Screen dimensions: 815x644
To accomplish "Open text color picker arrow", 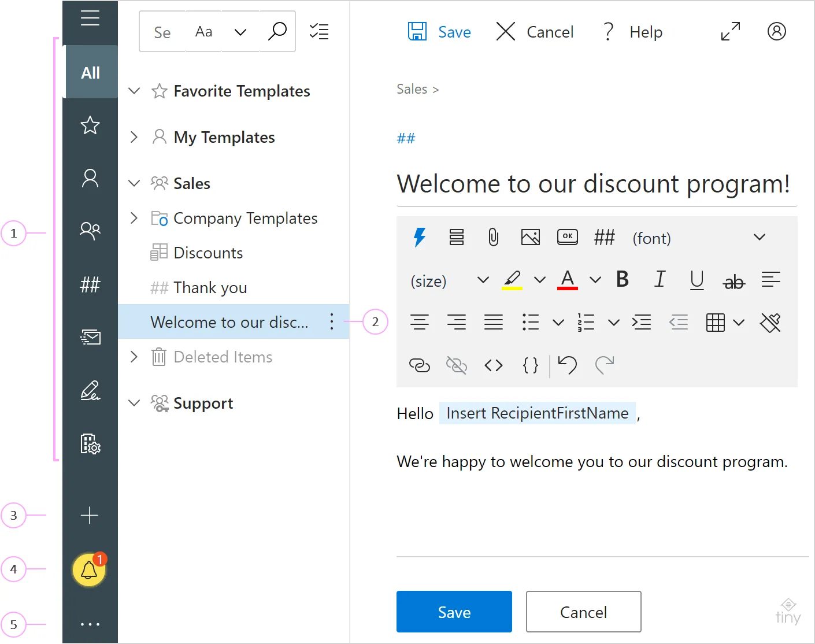I will tap(595, 280).
